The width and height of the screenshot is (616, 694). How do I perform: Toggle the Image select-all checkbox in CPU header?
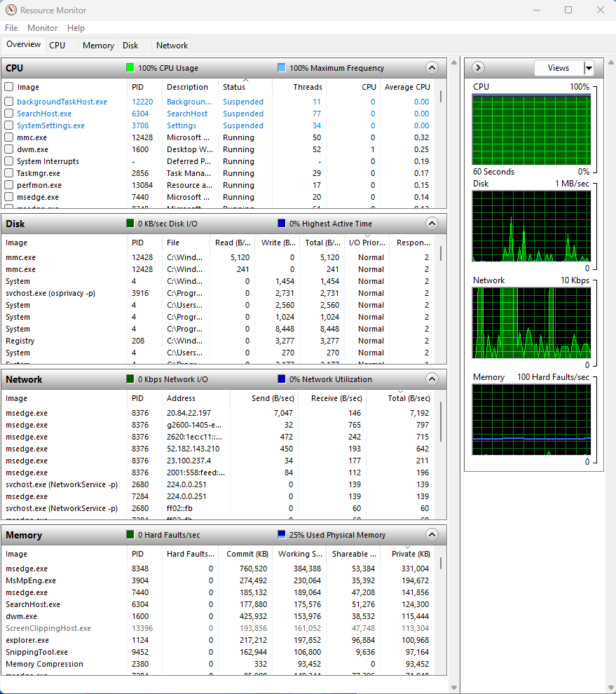(x=9, y=87)
